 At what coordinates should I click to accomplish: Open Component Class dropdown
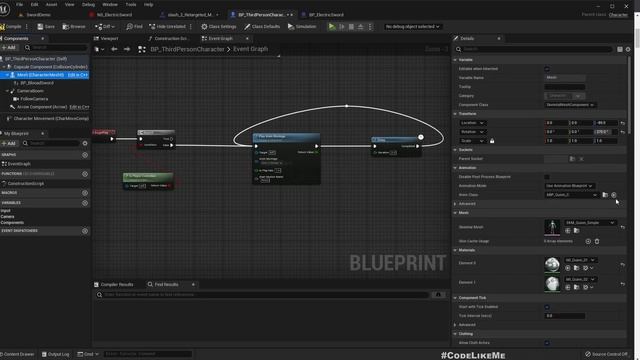click(570, 105)
